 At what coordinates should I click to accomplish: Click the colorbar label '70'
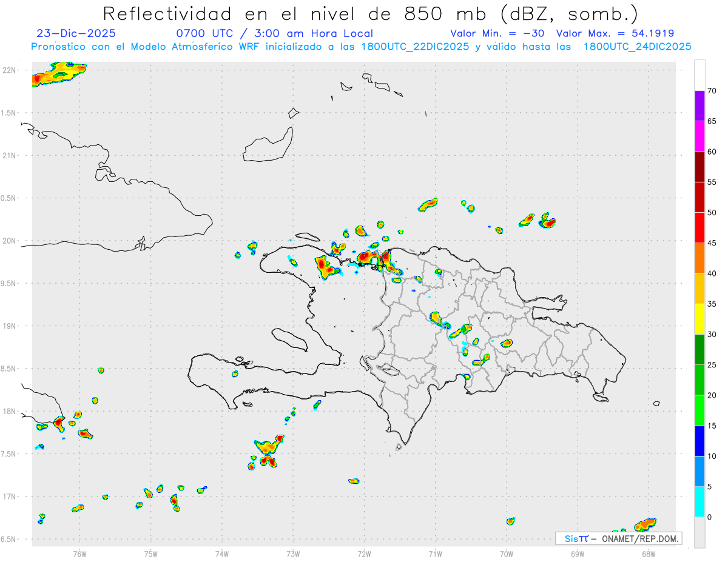(x=712, y=91)
